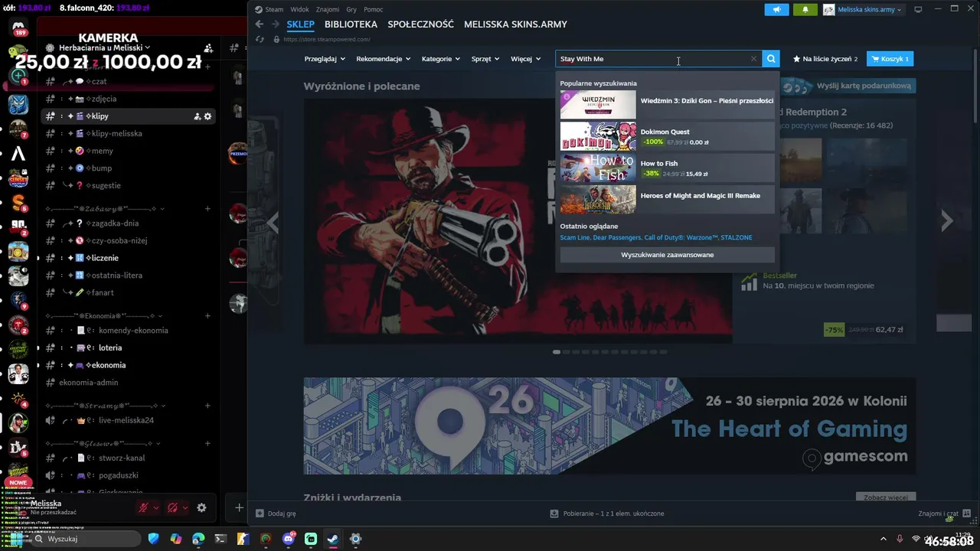The height and width of the screenshot is (551, 980).
Task: Select Wiedźmin 3 Dziki Gon suggestion
Action: click(x=668, y=105)
